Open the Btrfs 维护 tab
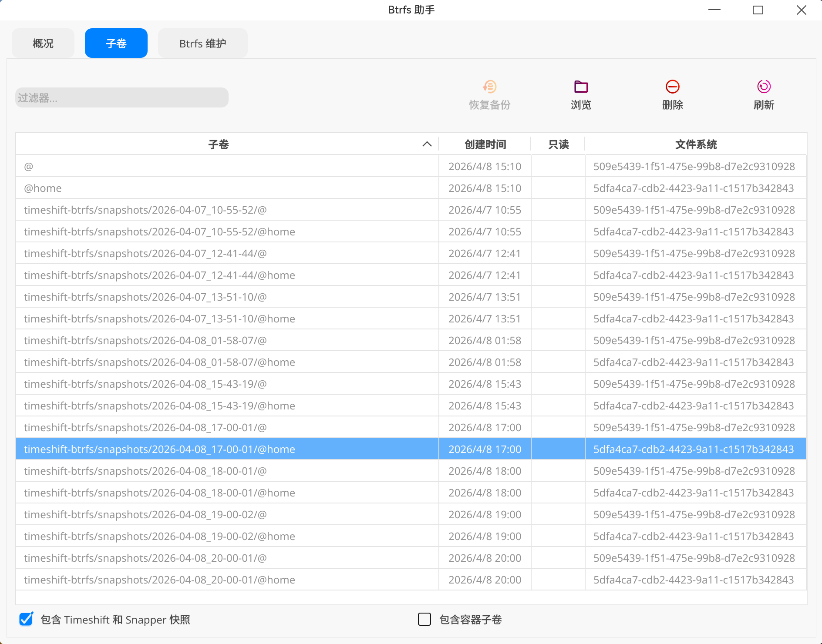822x644 pixels. click(202, 43)
